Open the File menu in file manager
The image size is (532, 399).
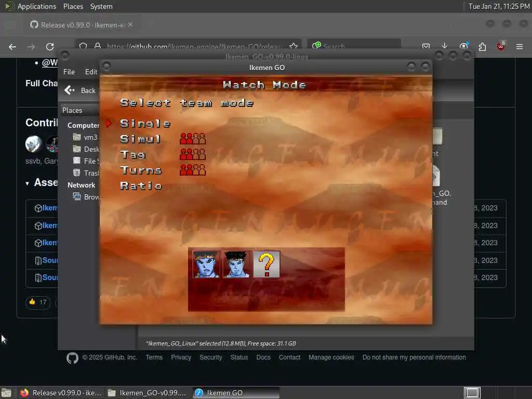coord(69,72)
